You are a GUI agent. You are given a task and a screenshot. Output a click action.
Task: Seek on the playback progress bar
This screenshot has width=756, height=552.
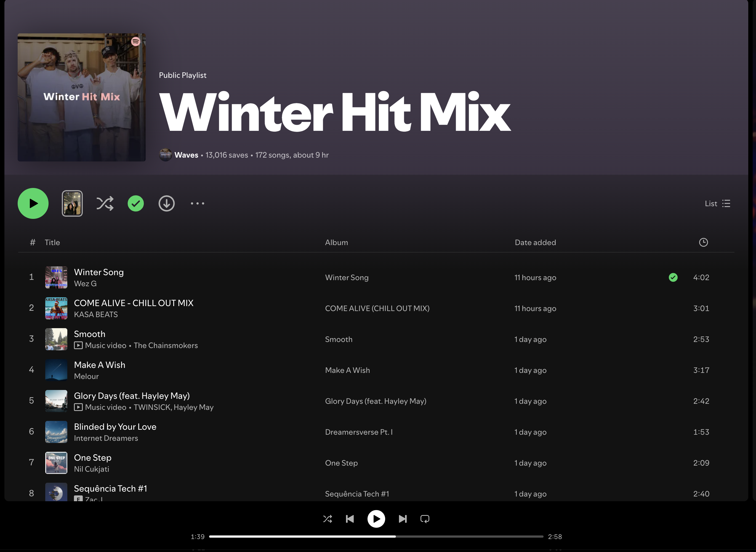click(376, 537)
